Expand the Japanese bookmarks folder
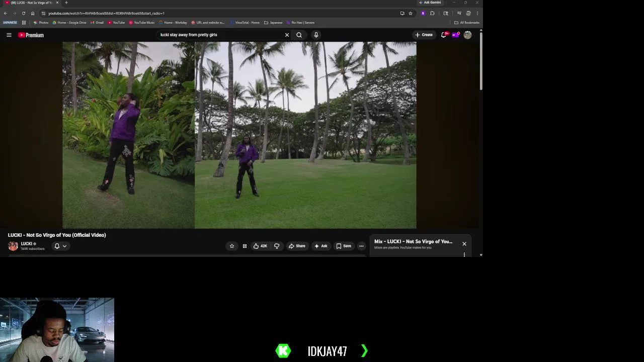The height and width of the screenshot is (362, 644). [x=273, y=23]
